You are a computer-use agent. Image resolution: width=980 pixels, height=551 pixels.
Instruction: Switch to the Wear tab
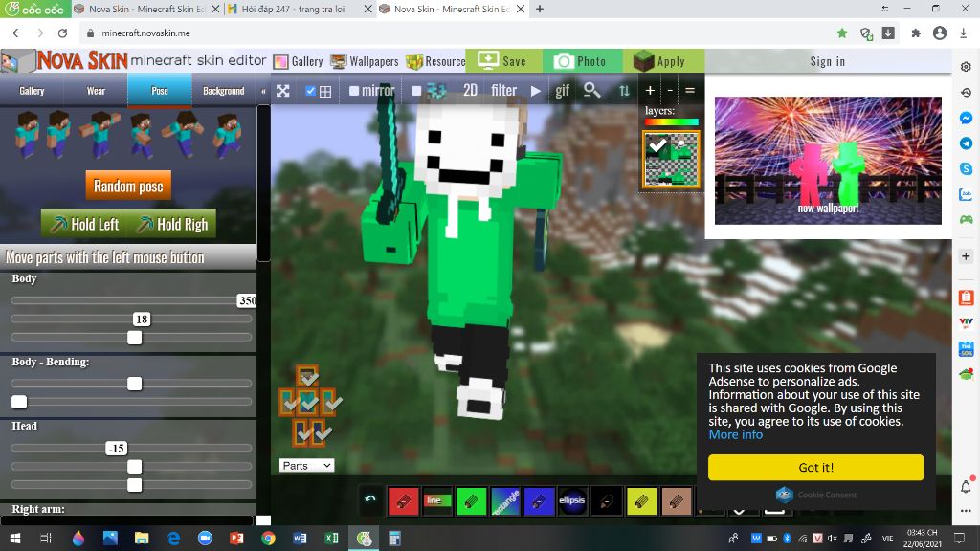click(96, 91)
